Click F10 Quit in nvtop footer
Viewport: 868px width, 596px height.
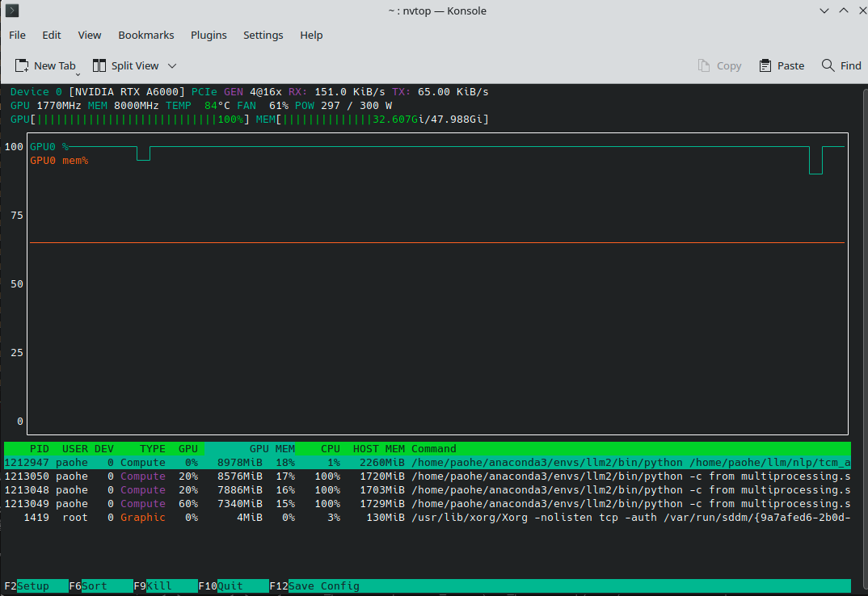click(x=234, y=586)
